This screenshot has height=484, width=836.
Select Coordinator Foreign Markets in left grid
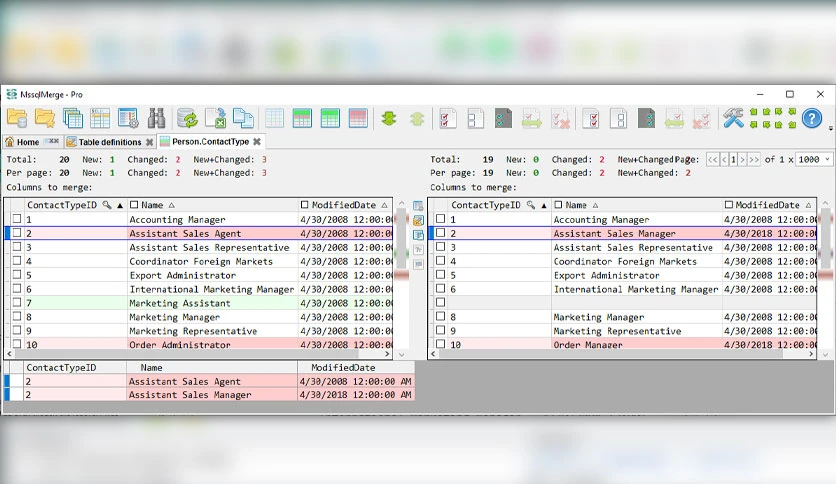tap(212, 261)
